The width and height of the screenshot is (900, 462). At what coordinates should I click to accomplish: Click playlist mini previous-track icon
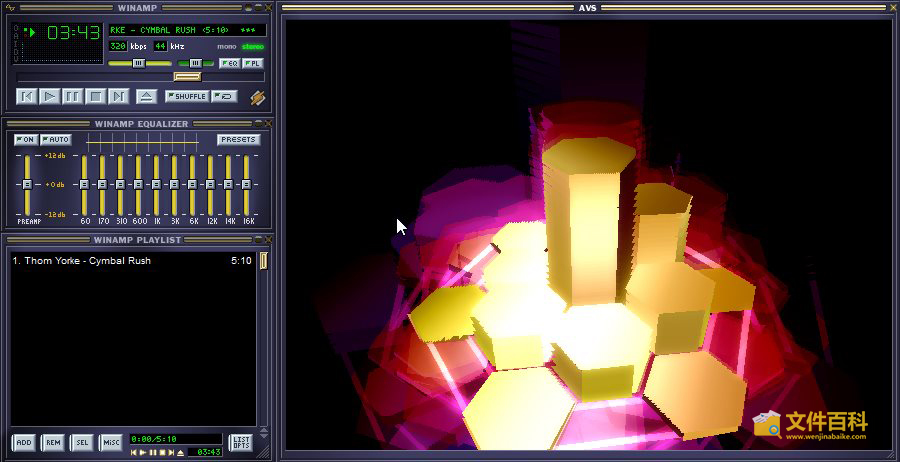(x=134, y=453)
